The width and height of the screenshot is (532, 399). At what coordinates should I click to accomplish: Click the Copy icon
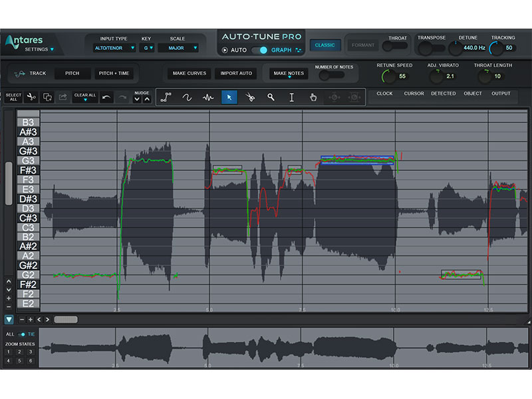pyautogui.click(x=47, y=97)
